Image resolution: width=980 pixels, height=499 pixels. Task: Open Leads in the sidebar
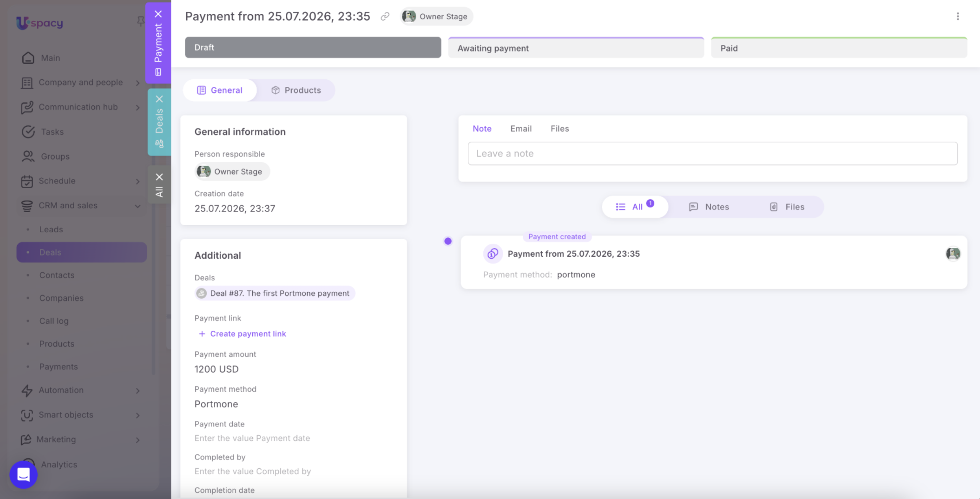tap(51, 229)
